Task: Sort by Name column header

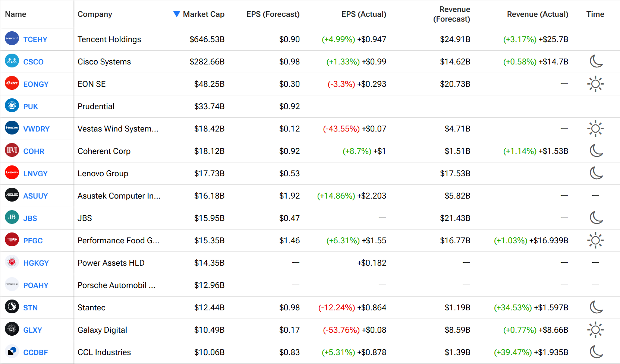Action: pyautogui.click(x=16, y=14)
